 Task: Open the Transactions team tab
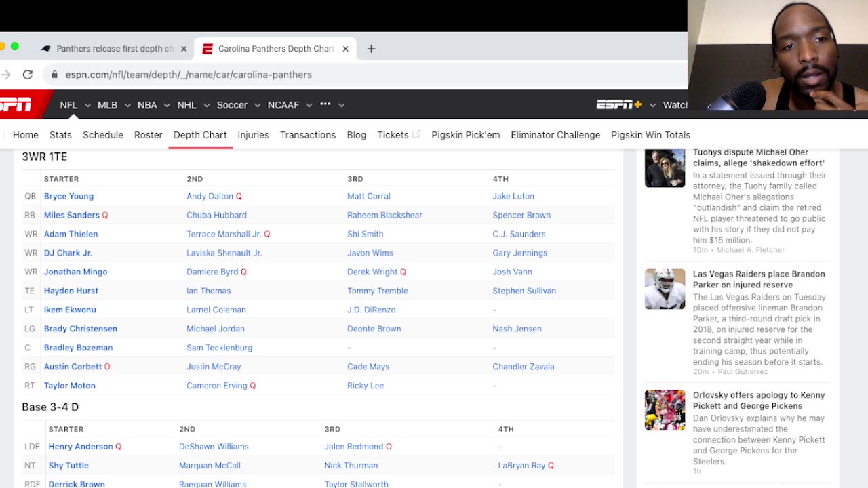[308, 135]
